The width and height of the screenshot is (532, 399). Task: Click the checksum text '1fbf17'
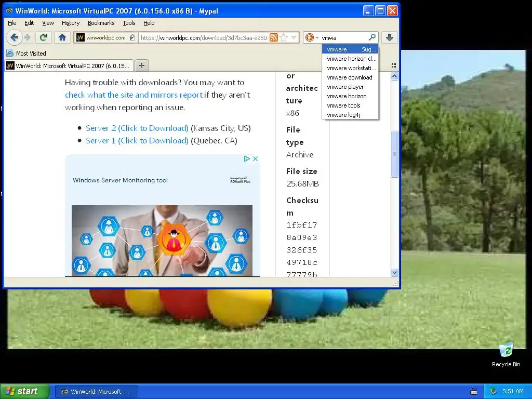pos(302,225)
